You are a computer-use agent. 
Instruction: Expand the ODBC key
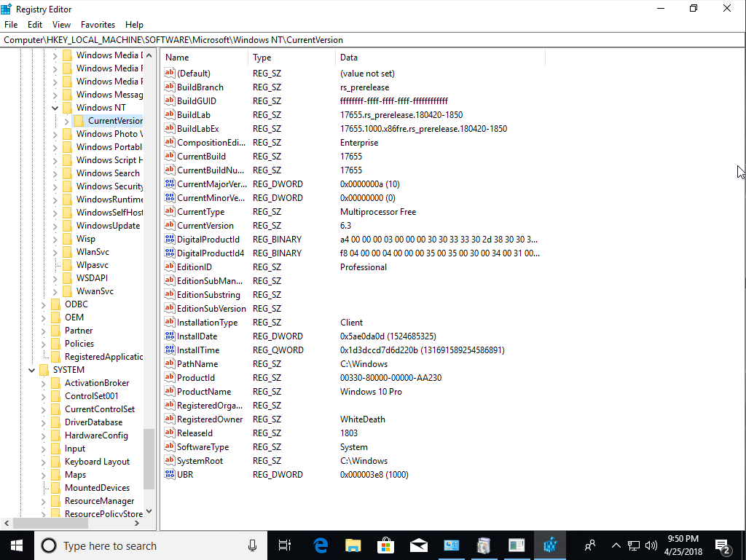click(x=44, y=304)
